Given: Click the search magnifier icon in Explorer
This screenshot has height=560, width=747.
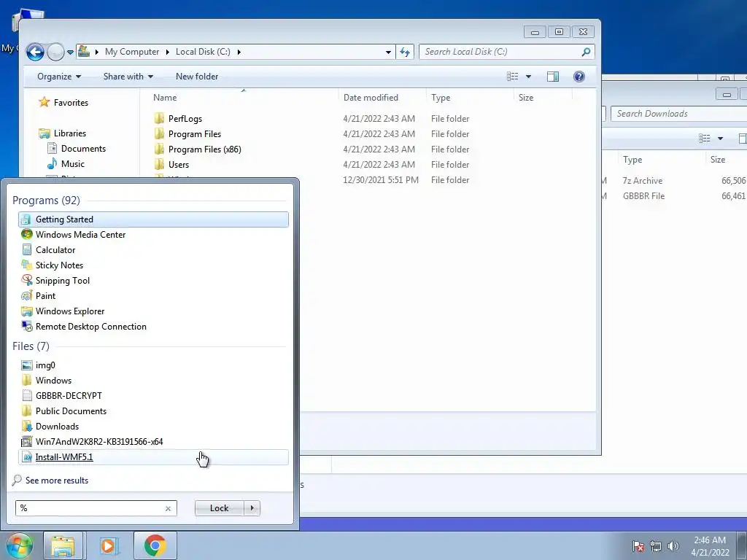Looking at the screenshot, I should click(x=586, y=52).
